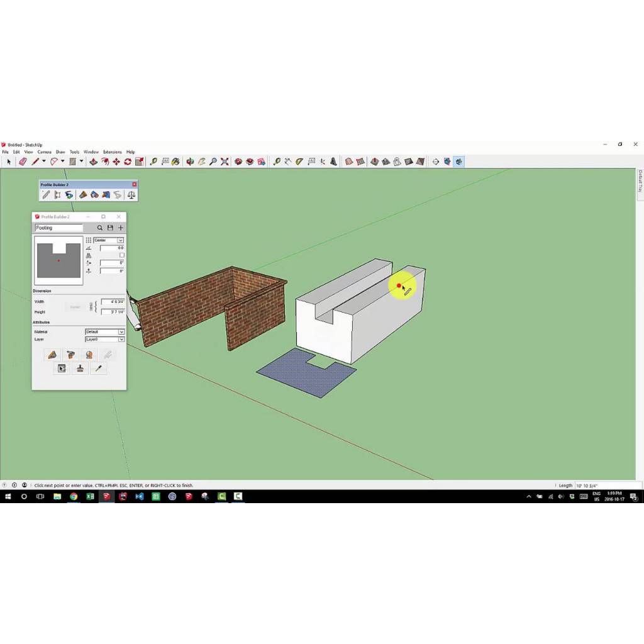Select the Rotate tool

click(x=128, y=162)
